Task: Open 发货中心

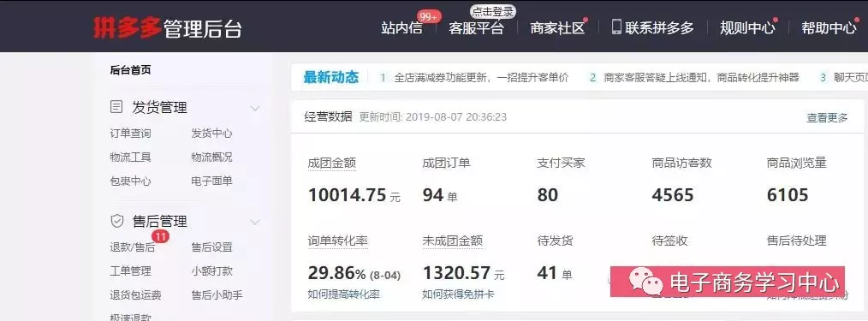Action: pos(211,134)
